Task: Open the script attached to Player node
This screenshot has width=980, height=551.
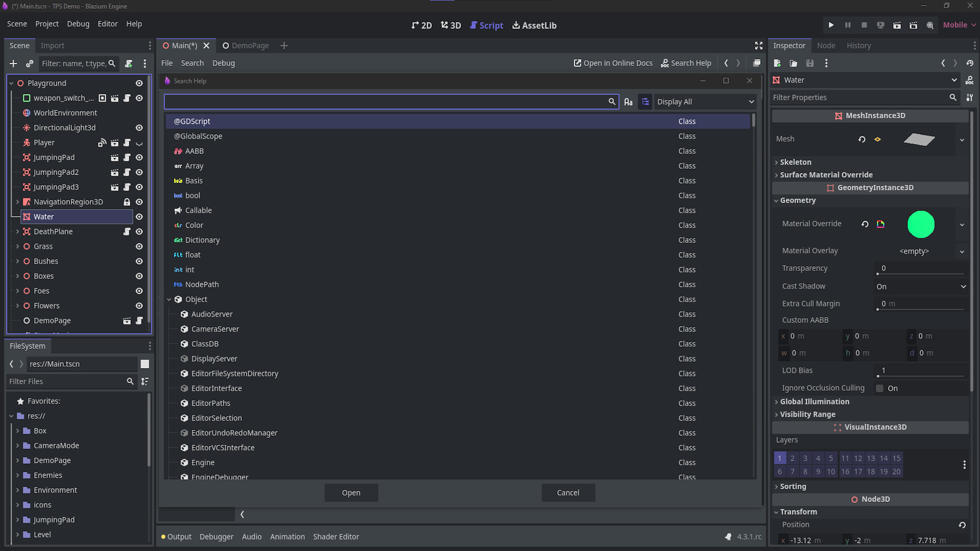Action: (127, 143)
